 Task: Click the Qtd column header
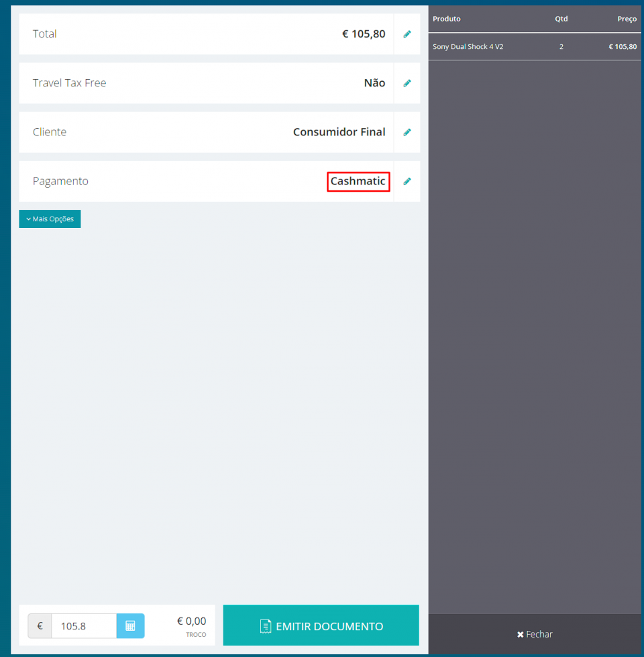(x=561, y=19)
